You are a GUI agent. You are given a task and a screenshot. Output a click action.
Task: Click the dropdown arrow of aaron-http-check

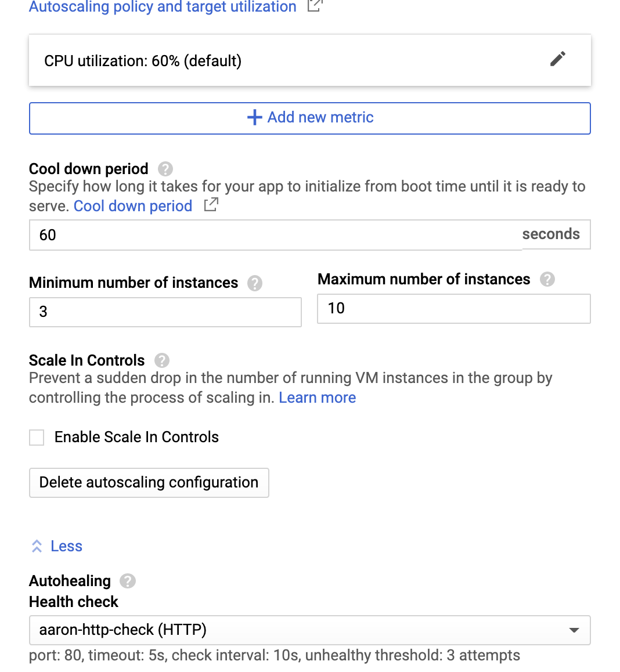tap(574, 630)
